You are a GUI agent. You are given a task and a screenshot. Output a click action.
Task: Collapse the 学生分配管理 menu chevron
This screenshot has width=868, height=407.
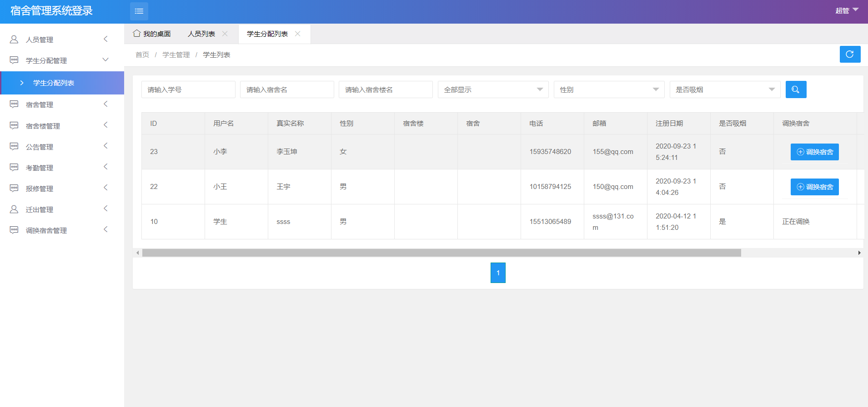click(105, 60)
